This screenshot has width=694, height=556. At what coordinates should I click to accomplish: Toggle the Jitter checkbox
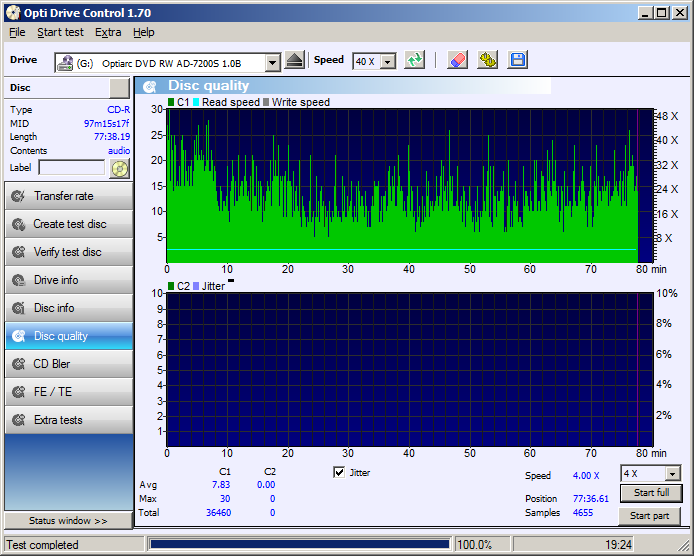339,472
